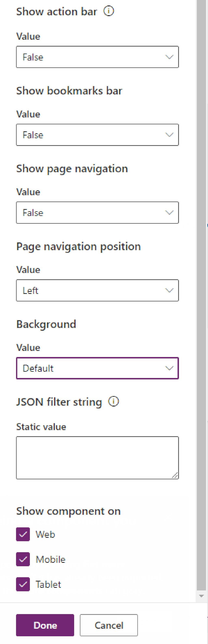Disable Mobile under Show component on

(23, 559)
